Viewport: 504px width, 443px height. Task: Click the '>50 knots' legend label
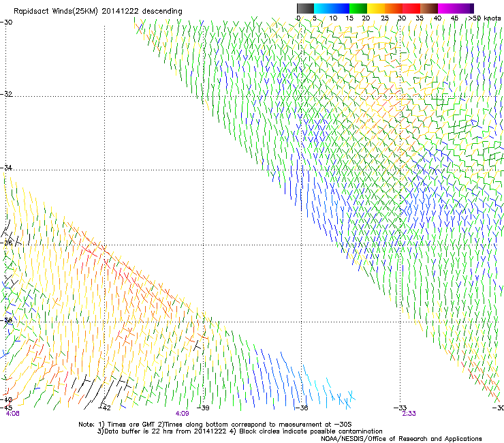pyautogui.click(x=484, y=18)
